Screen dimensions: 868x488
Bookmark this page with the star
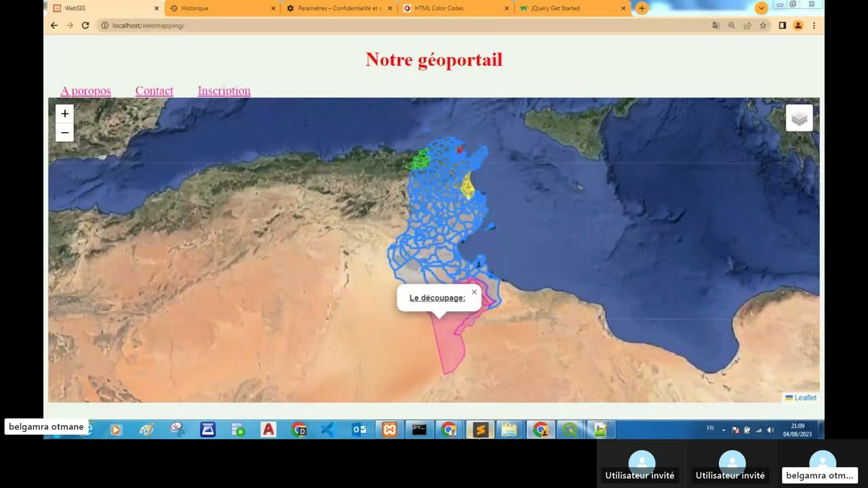(763, 25)
